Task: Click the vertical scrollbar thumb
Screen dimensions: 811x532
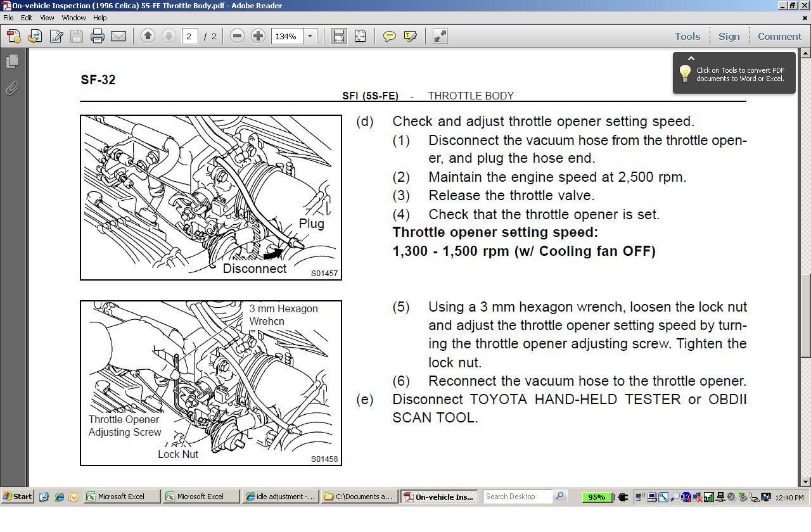Action: [x=806, y=315]
